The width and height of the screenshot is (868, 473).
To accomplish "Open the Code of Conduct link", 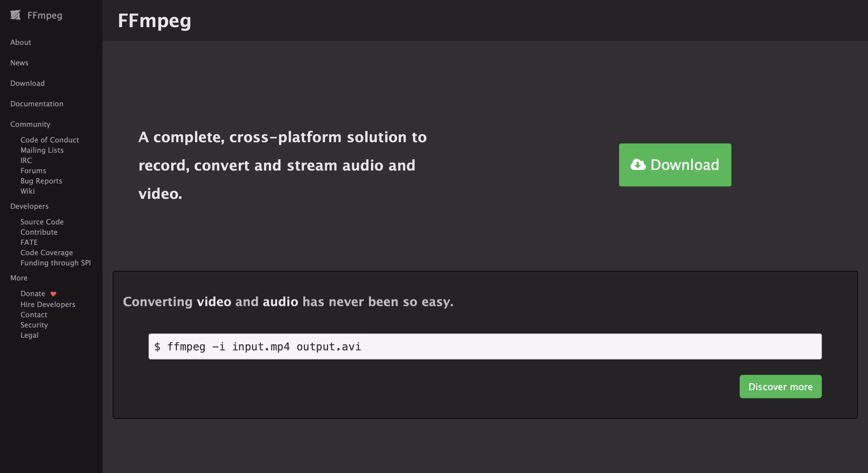I will pos(50,140).
